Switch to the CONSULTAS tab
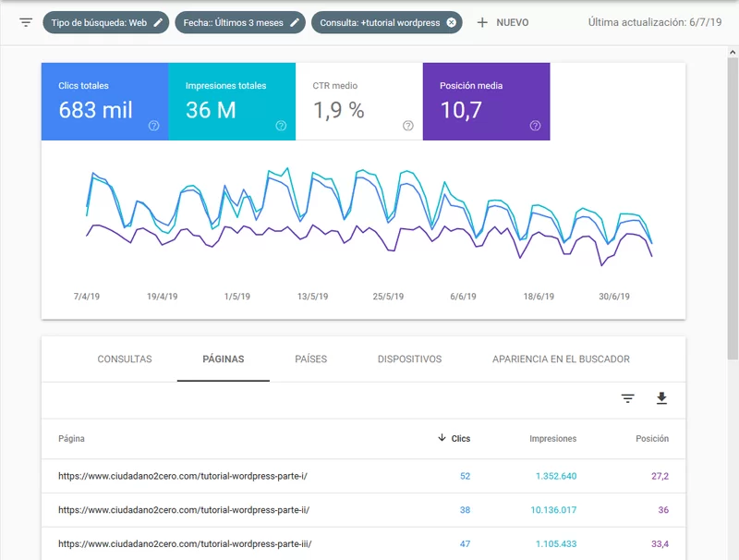Screen dimensions: 739x560 125,359
